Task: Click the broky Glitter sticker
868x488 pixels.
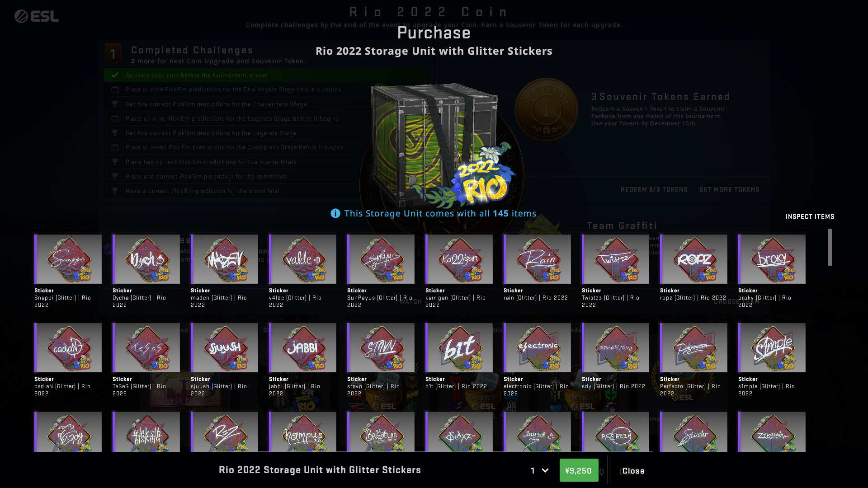Action: (x=772, y=259)
